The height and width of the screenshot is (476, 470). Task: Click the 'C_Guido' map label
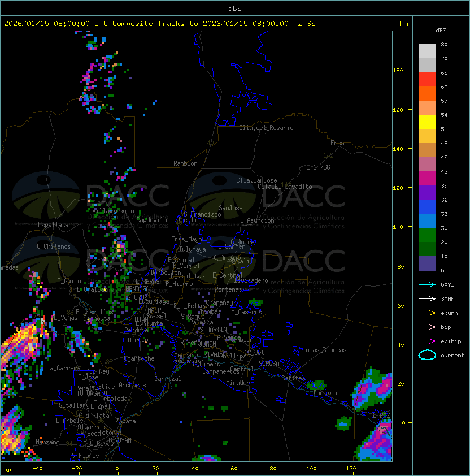click(x=69, y=281)
